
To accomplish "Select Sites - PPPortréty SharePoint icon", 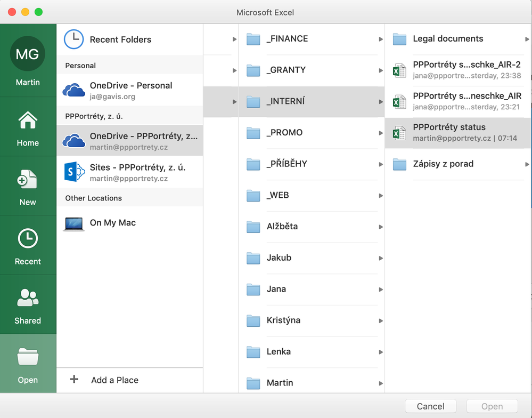I will (x=73, y=172).
